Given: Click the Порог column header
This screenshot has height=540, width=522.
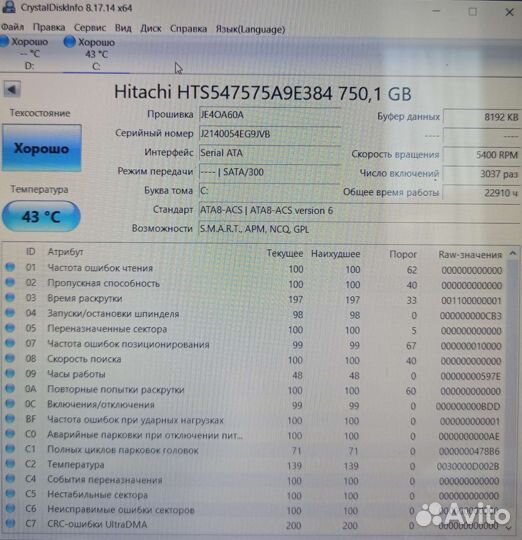Looking at the screenshot, I should (403, 255).
